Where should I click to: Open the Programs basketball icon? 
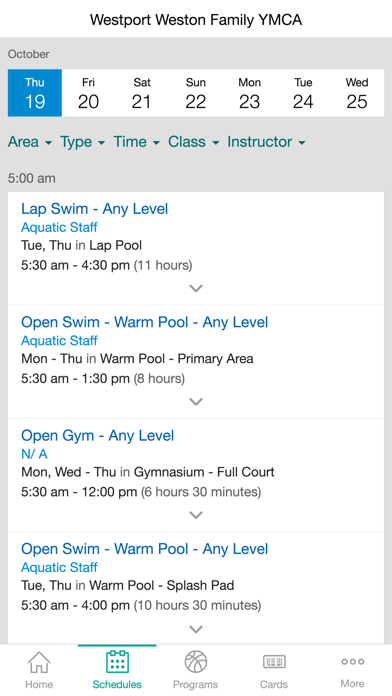196,662
